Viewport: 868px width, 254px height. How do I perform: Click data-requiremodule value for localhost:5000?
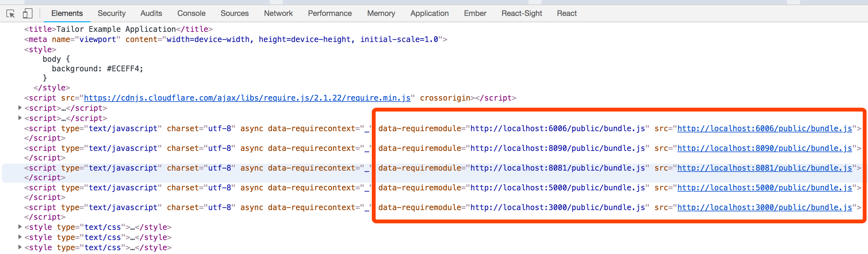557,188
